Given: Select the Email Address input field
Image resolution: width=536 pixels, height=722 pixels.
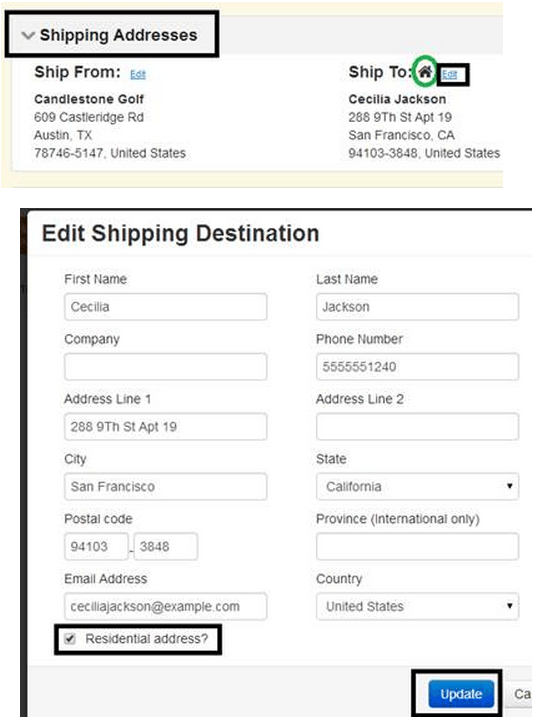Looking at the screenshot, I should 165,606.
